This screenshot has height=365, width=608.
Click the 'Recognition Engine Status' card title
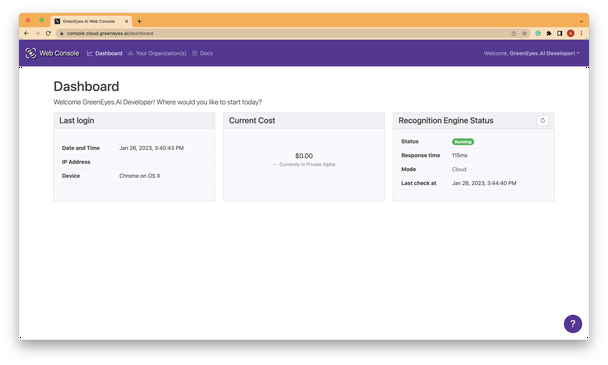pos(446,121)
